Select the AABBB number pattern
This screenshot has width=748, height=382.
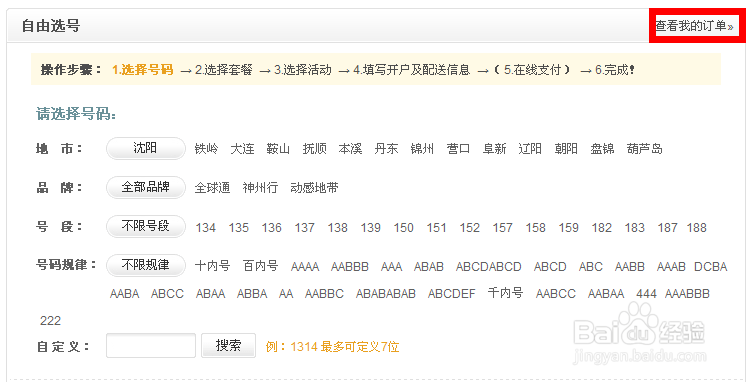[x=350, y=267]
